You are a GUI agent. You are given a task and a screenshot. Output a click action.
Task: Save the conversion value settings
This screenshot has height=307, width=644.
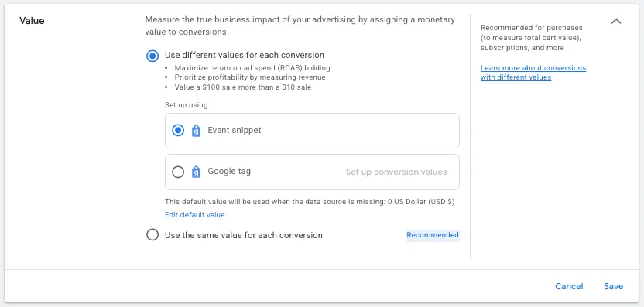[613, 286]
